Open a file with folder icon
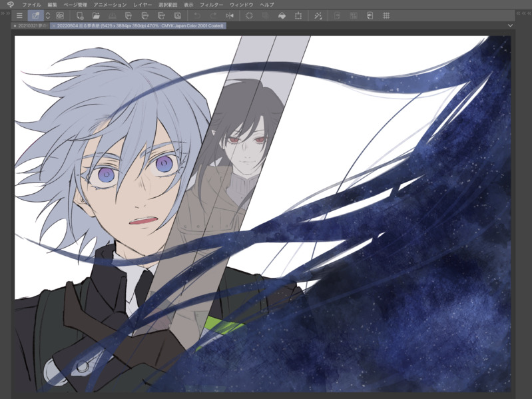The height and width of the screenshot is (399, 532). [96, 15]
